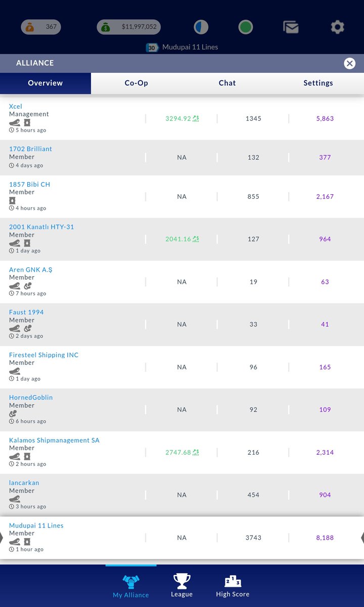The image size is (364, 607).
Task: Open 2001 Kanatlı HTY-31 profile
Action: pyautogui.click(x=41, y=227)
